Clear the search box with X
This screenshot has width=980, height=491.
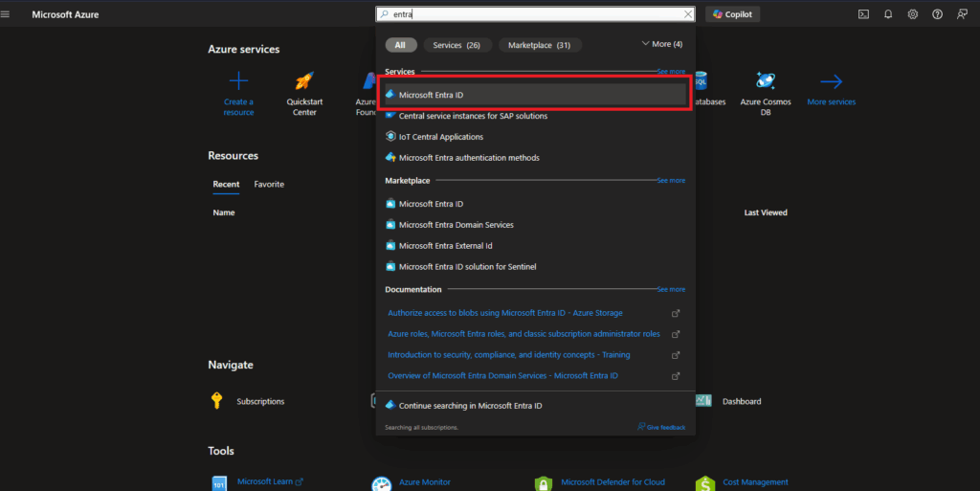687,14
